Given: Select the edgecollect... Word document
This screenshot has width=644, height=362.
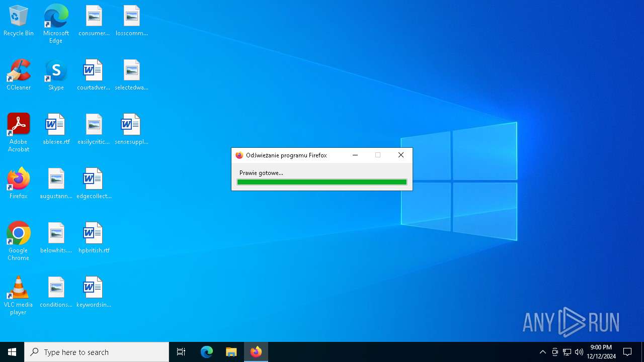Looking at the screenshot, I should click(94, 184).
